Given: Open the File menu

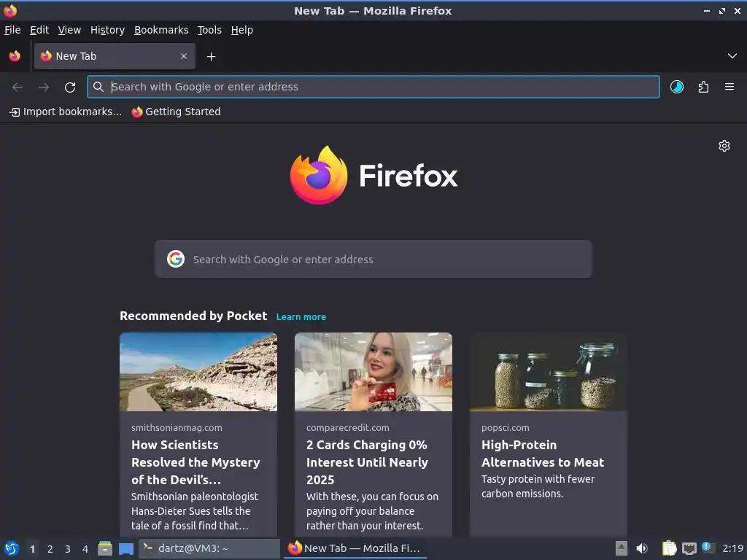Looking at the screenshot, I should pos(12,30).
